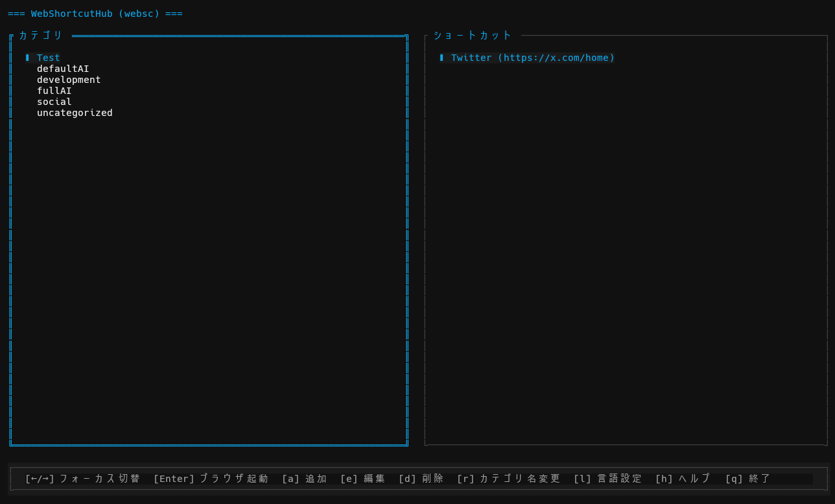This screenshot has width=835, height=504.
Task: Click the [Enter] ブラウザ起動 hint
Action: [211, 479]
